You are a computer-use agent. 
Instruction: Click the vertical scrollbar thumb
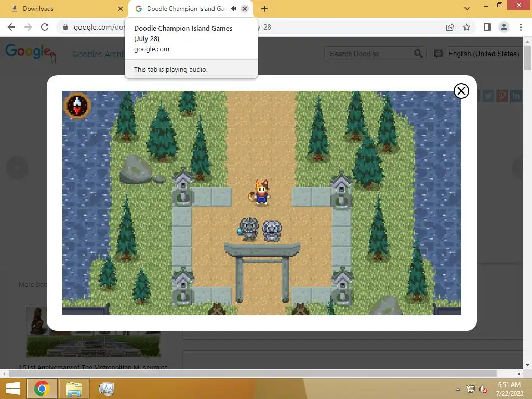click(527, 57)
